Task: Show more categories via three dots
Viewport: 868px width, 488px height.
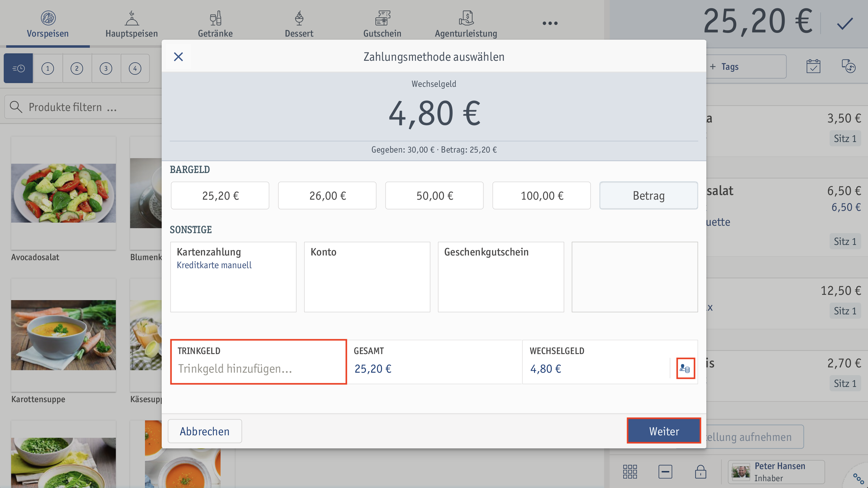Action: click(550, 23)
